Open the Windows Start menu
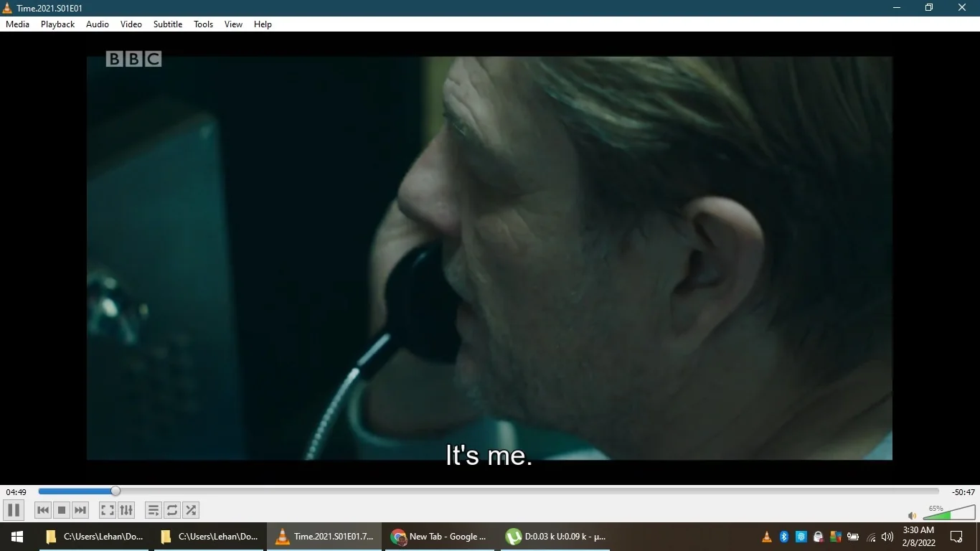The width and height of the screenshot is (980, 551). pos(17,537)
